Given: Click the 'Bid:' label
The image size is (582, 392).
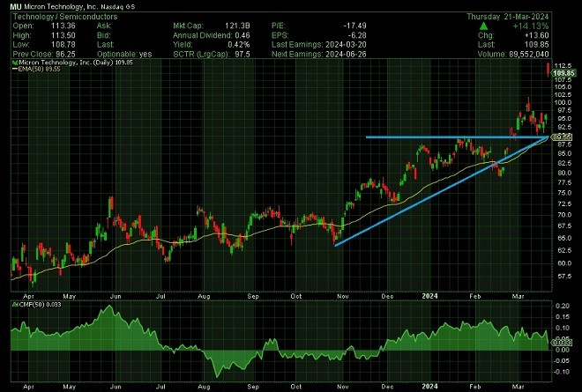Looking at the screenshot, I should click(103, 35).
